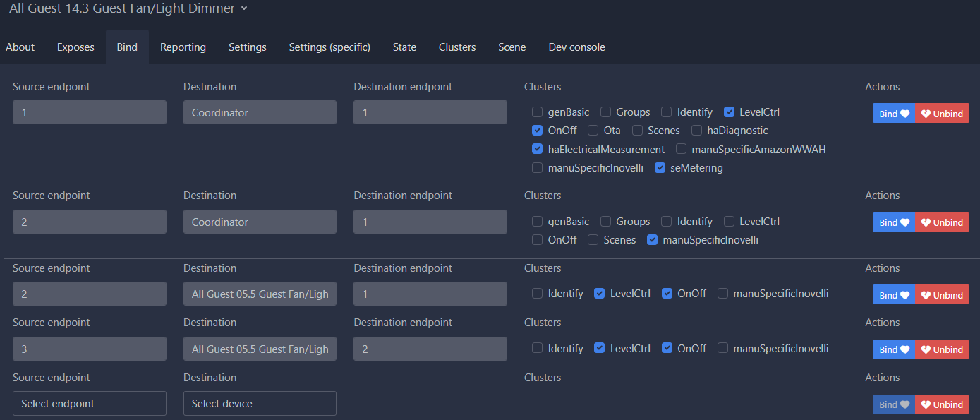Click Unbind button for source endpoint 1 row
The image size is (980, 420).
pos(943,114)
